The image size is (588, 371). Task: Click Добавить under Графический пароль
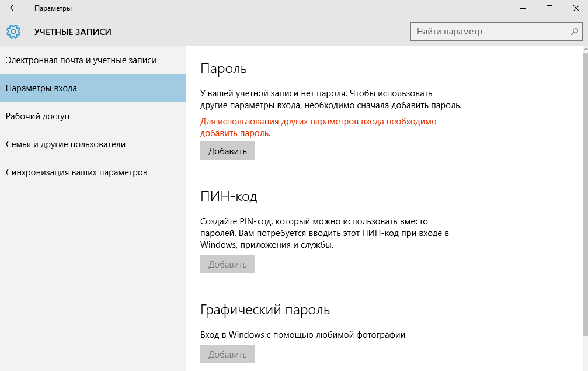[228, 355]
